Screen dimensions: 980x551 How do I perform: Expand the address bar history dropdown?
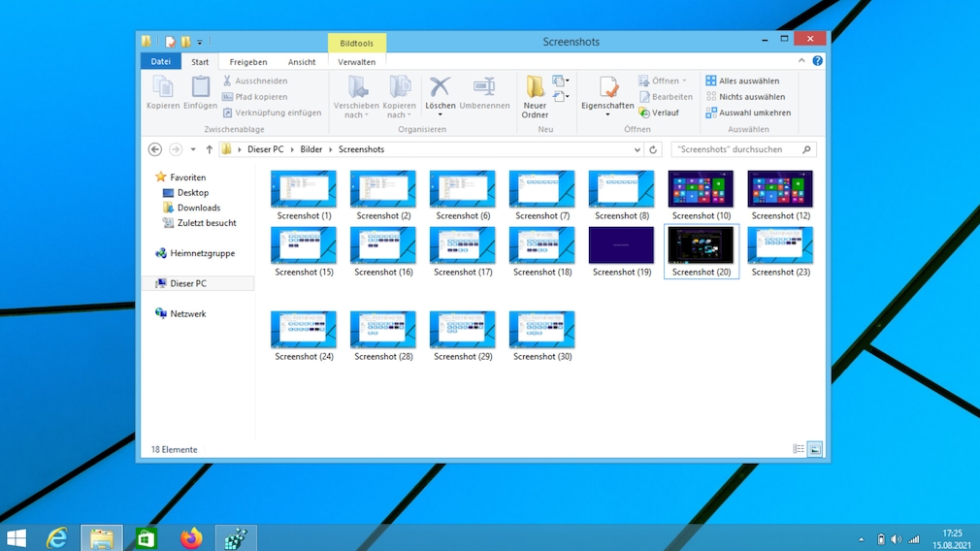(x=637, y=150)
